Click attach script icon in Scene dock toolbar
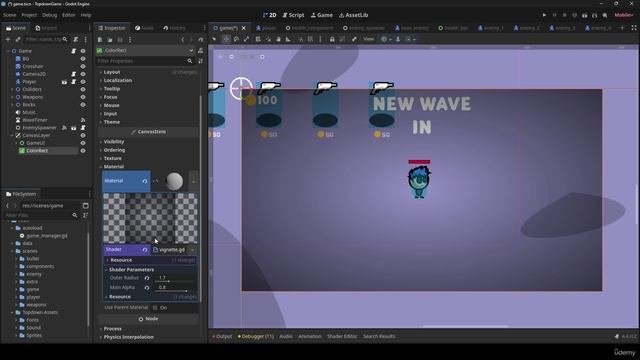This screenshot has width=640, height=360. 76,40
